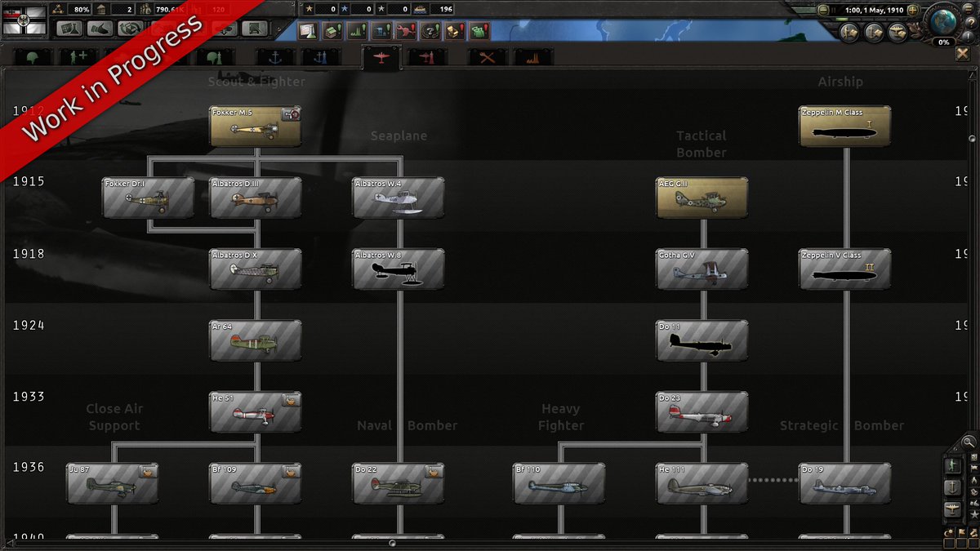Open the research alert with the flask icon
Screen dimensions: 980x551
click(307, 31)
